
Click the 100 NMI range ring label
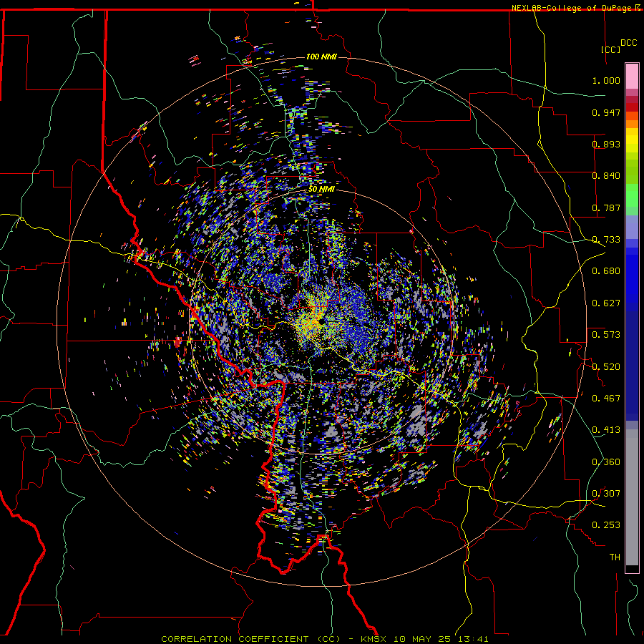pyautogui.click(x=321, y=57)
